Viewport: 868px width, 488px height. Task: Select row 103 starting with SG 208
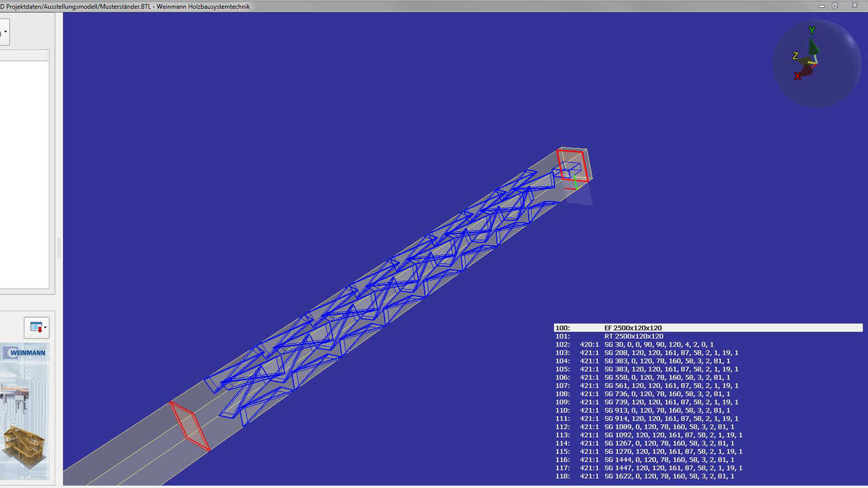point(671,352)
